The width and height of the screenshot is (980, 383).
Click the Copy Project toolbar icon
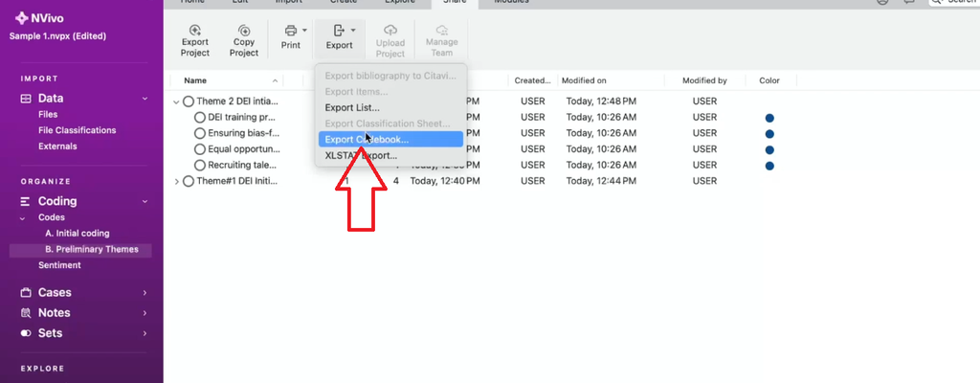point(244,30)
